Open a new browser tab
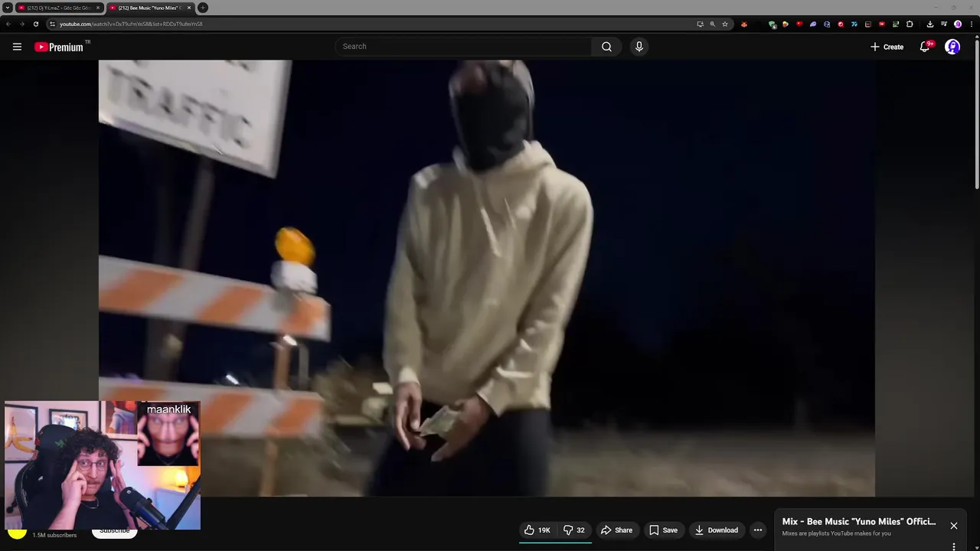The image size is (980, 551). 203,8
